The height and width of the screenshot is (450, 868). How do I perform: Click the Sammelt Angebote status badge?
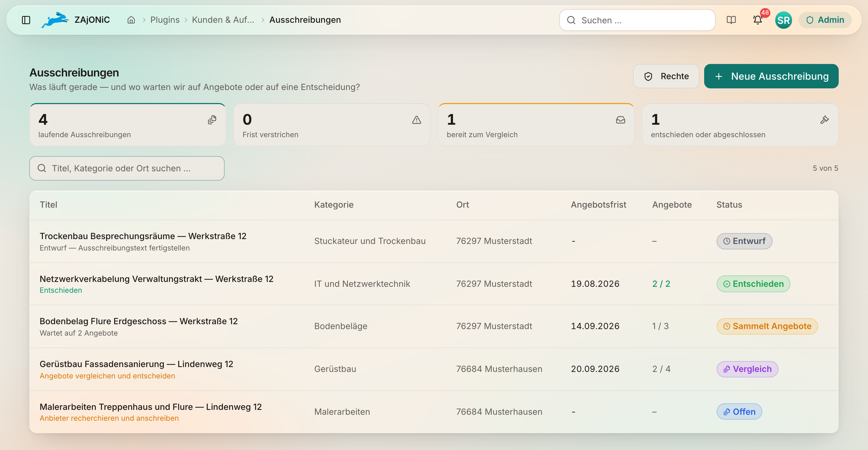(x=767, y=326)
